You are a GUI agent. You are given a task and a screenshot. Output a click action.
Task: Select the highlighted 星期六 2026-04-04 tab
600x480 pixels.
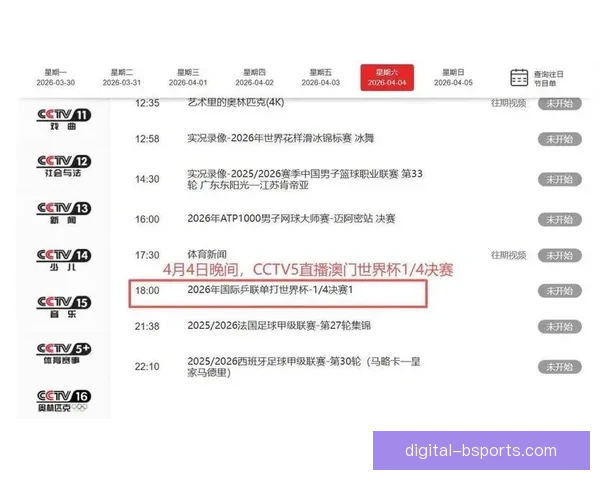[387, 78]
